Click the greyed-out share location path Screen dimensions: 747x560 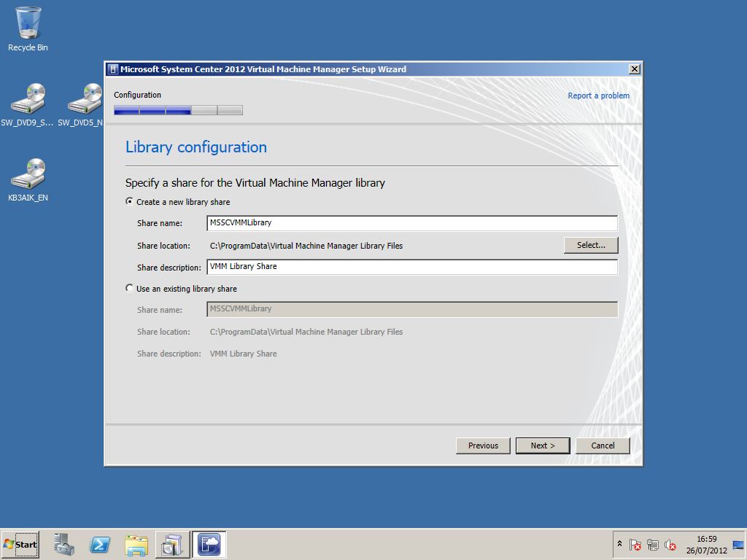point(306,332)
